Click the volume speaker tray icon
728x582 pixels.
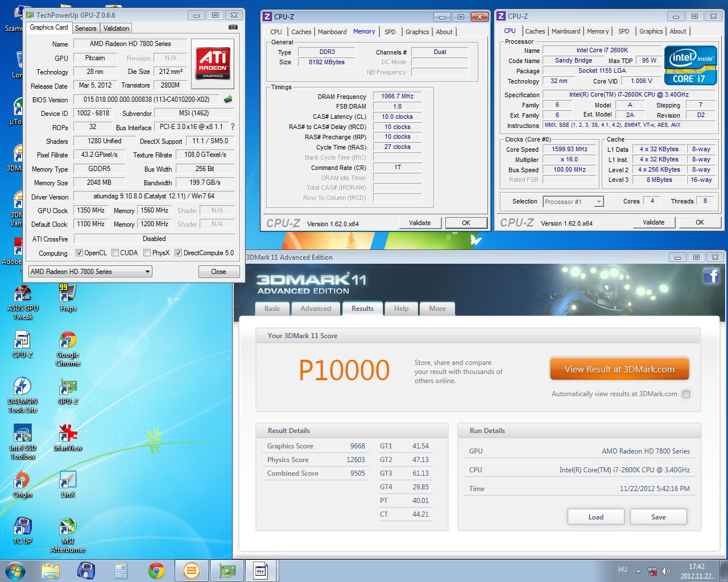(666, 571)
